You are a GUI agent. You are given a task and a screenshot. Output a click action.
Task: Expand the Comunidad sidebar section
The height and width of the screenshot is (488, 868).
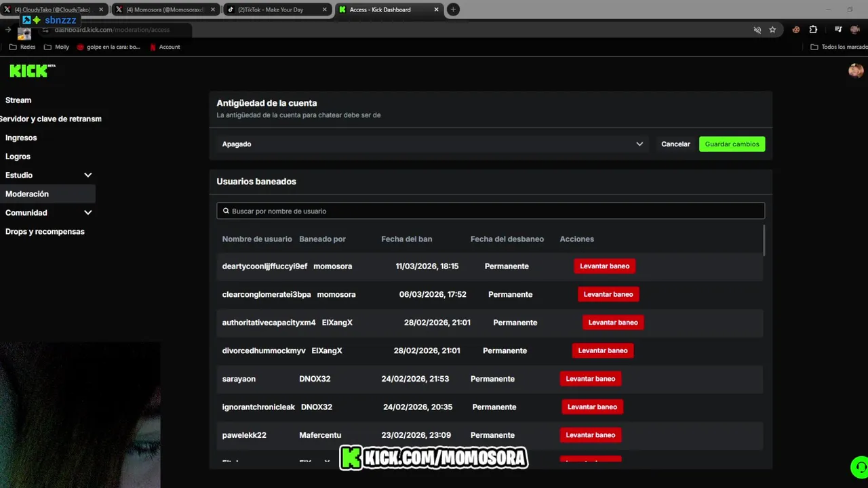tap(87, 212)
